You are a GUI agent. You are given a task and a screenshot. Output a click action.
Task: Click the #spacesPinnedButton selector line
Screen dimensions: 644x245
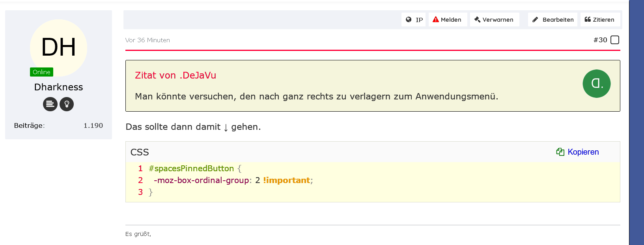tap(191, 168)
